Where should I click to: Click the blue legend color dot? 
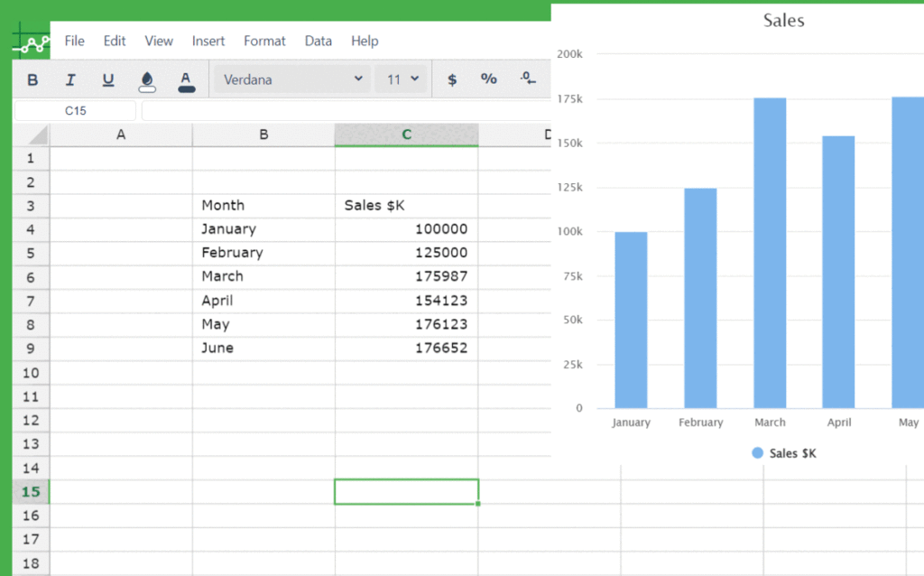pyautogui.click(x=756, y=453)
